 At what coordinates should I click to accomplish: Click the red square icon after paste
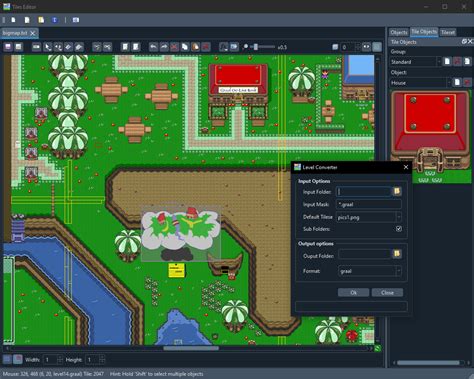tap(206, 47)
